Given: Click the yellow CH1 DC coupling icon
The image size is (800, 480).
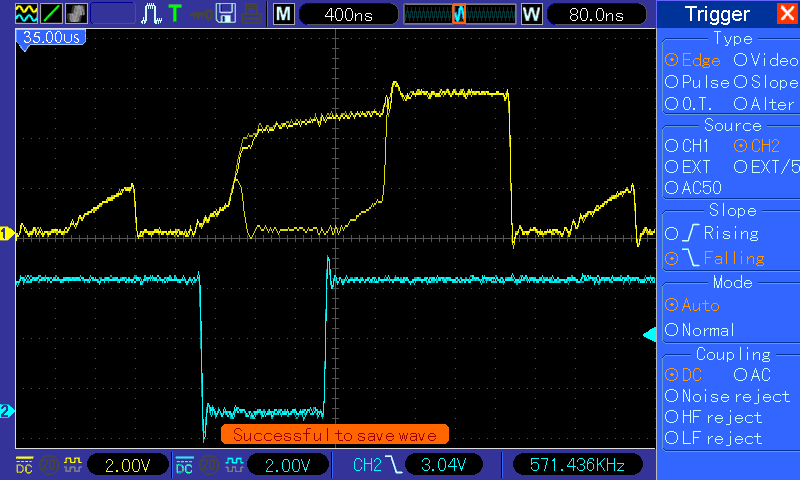Looking at the screenshot, I should pos(24,465).
